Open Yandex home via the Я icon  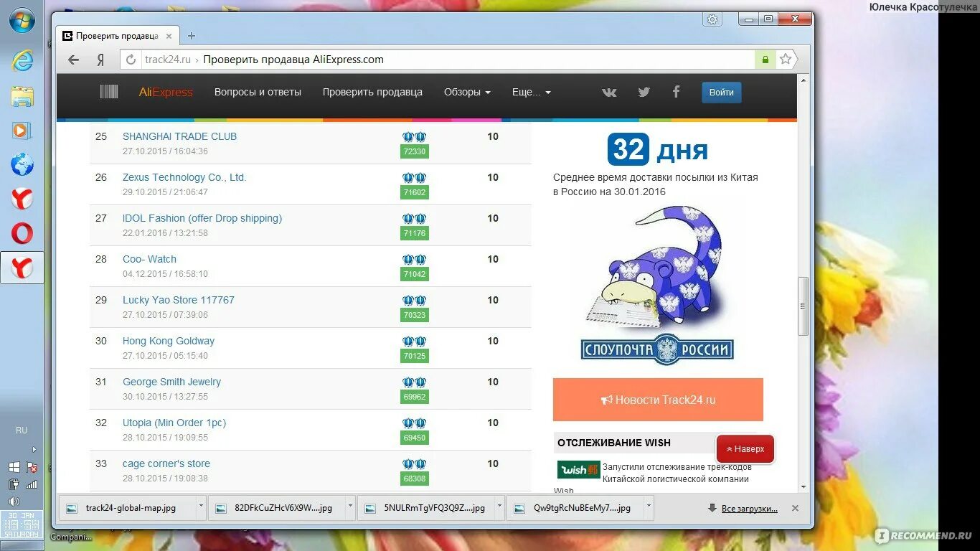click(100, 60)
